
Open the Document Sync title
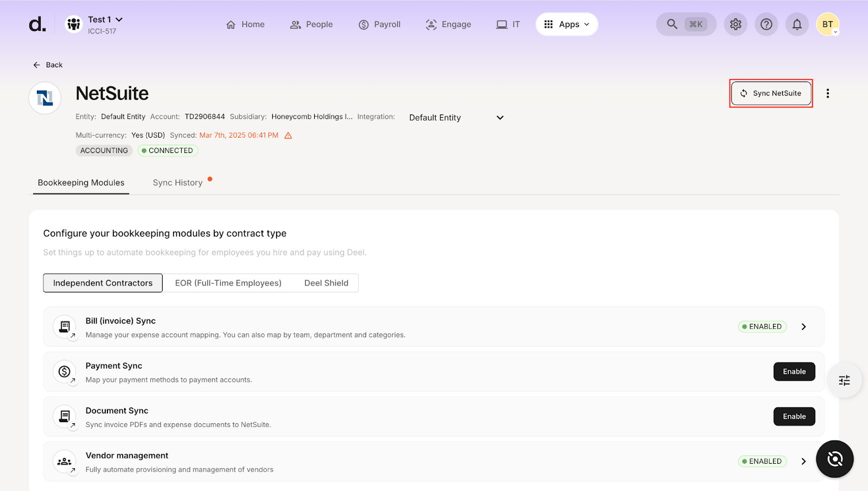[117, 411]
